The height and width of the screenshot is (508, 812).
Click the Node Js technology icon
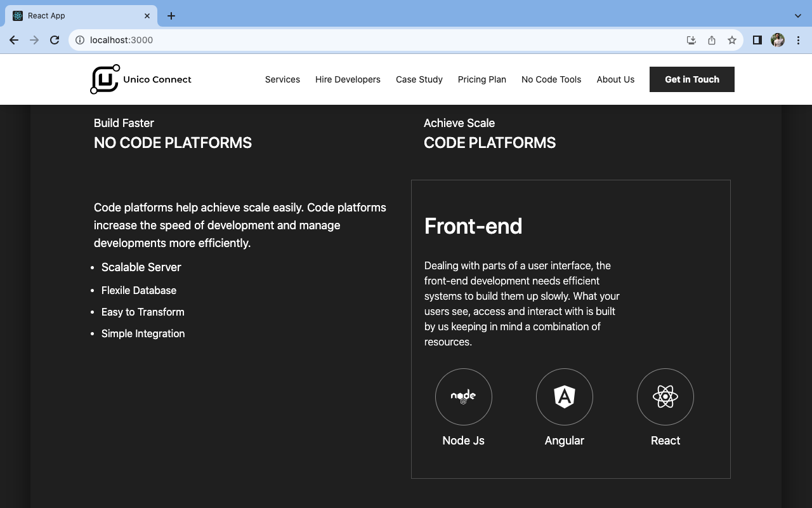click(463, 396)
